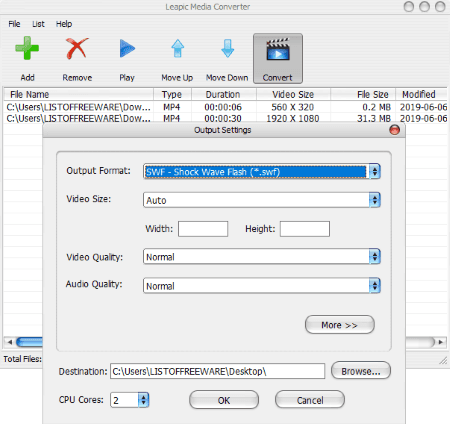Open the Help menu
Viewport: 450px width, 424px height.
64,24
